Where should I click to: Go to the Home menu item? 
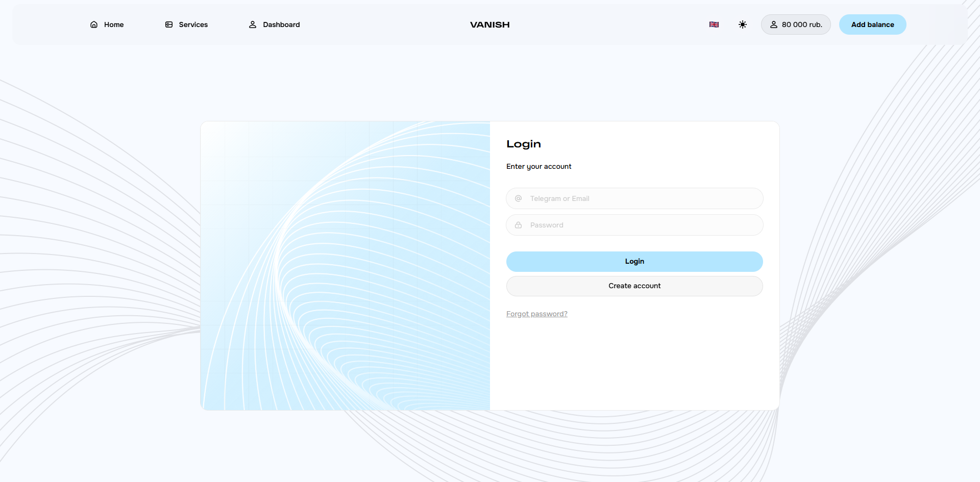[x=113, y=24]
